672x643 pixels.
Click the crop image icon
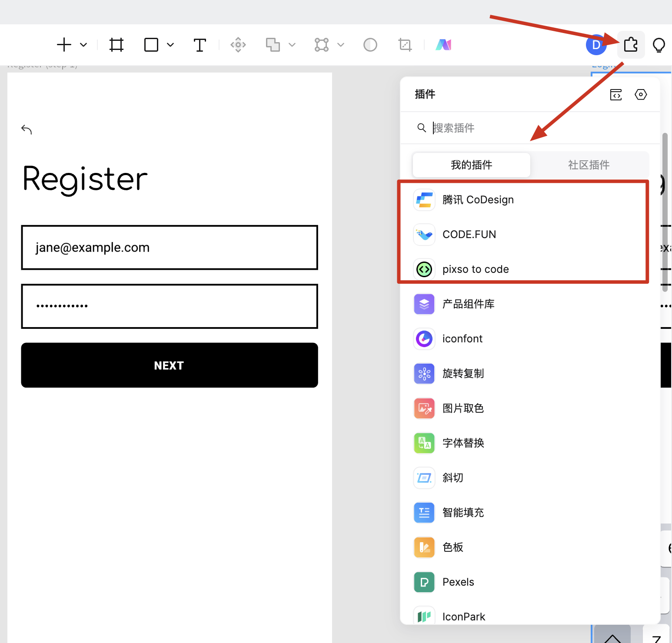click(405, 45)
